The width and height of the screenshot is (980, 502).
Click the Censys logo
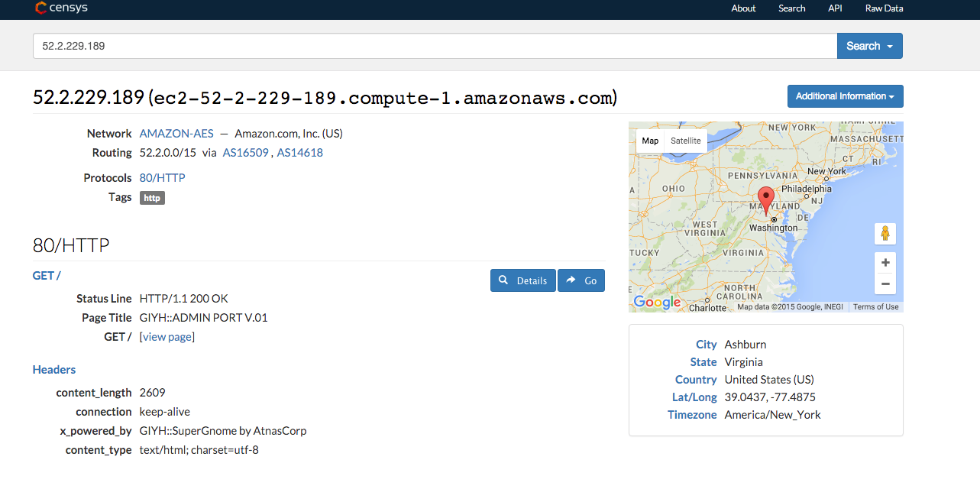61,8
